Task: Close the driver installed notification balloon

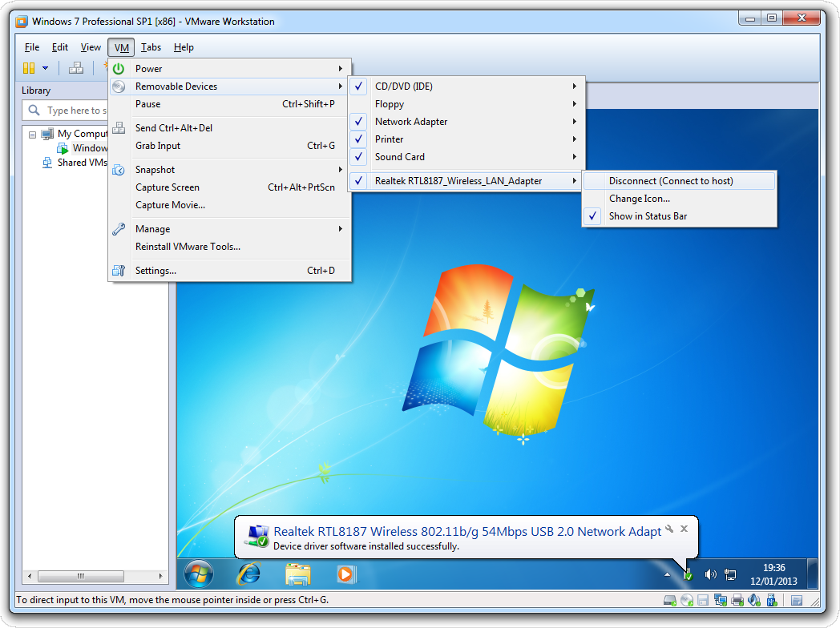Action: [684, 529]
